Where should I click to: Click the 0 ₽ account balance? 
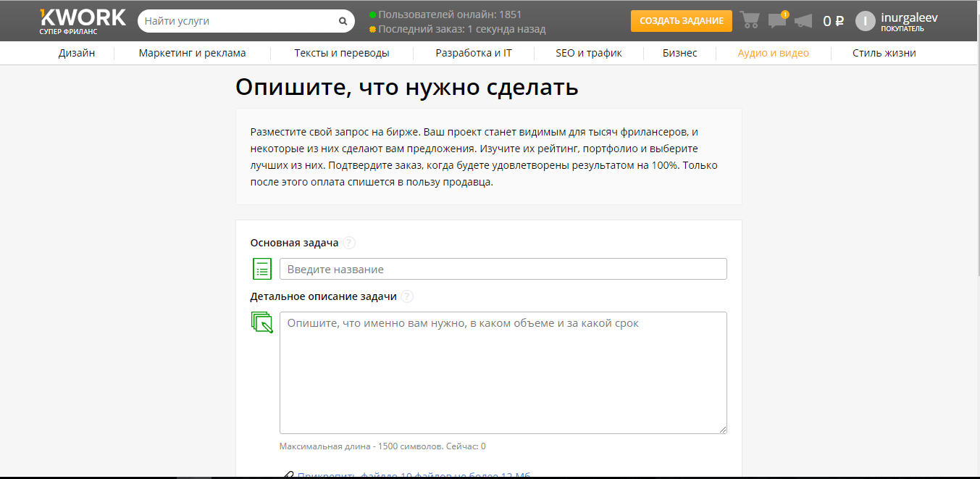833,21
